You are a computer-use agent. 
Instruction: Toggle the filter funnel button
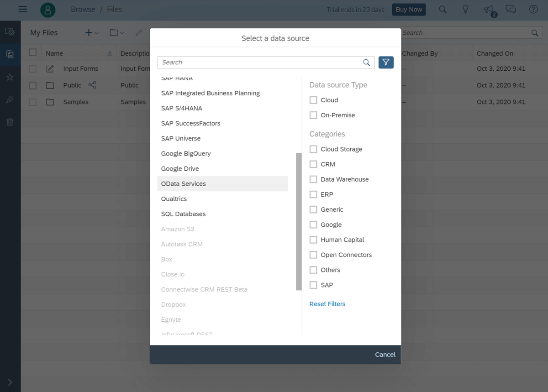click(x=386, y=63)
